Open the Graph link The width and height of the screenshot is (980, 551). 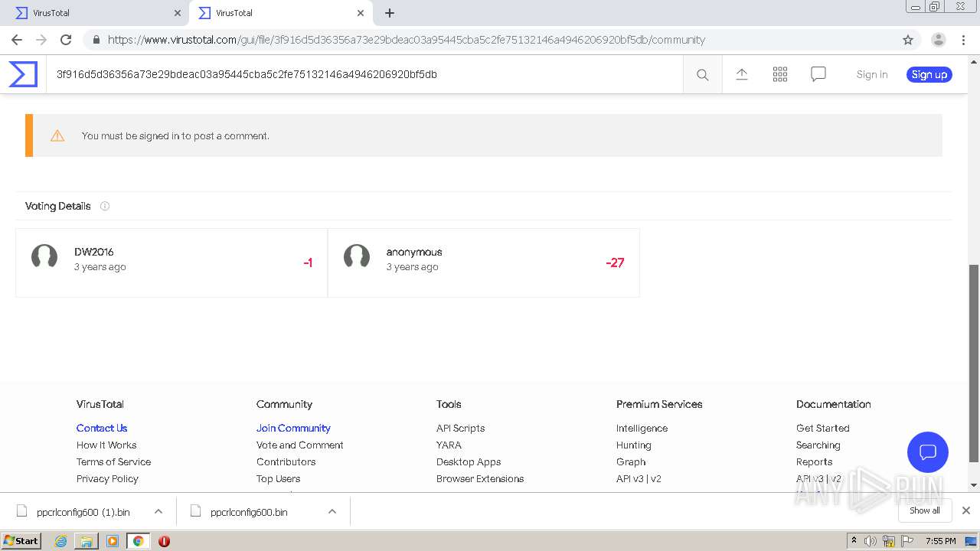tap(631, 461)
